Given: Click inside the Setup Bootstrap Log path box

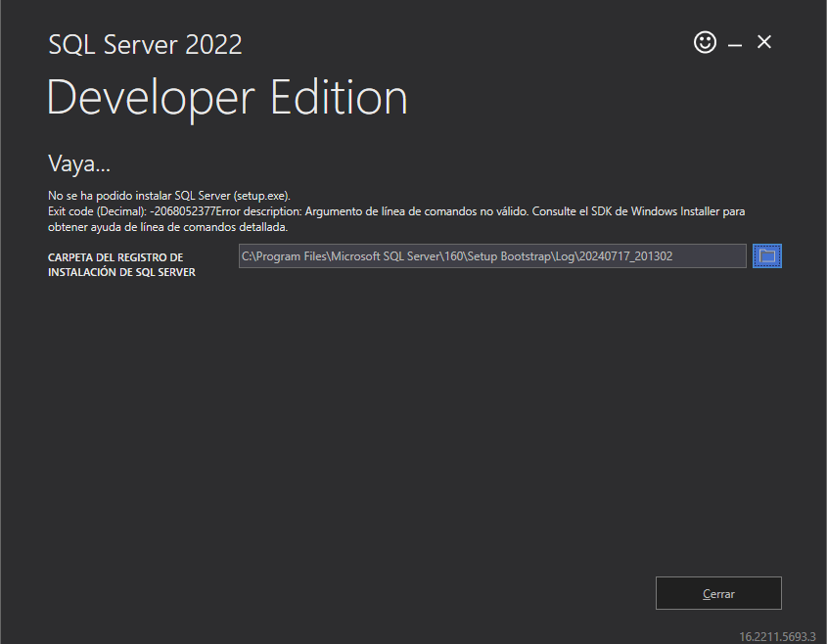Looking at the screenshot, I should click(492, 255).
